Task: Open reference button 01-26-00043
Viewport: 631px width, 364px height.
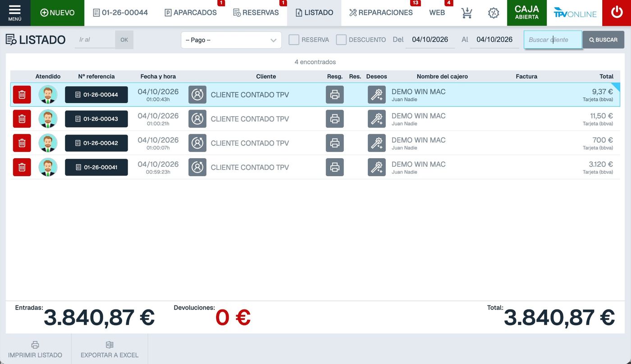Action: [96, 119]
